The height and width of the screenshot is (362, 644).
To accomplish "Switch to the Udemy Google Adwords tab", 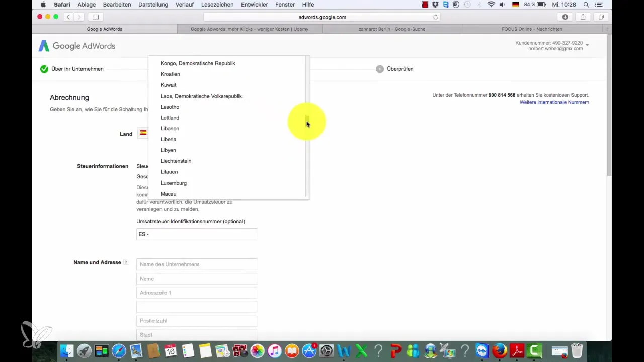I will [250, 29].
